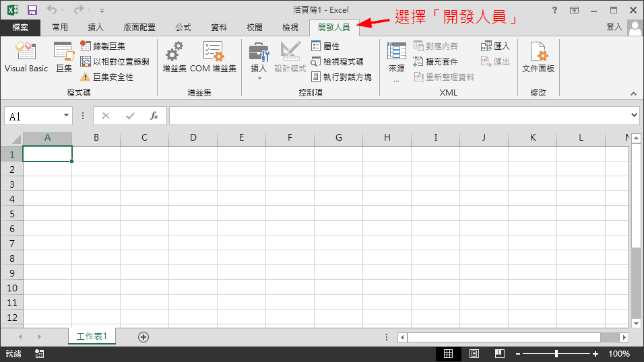Open the 檔案 File tab
The height and width of the screenshot is (362, 644).
click(x=20, y=28)
